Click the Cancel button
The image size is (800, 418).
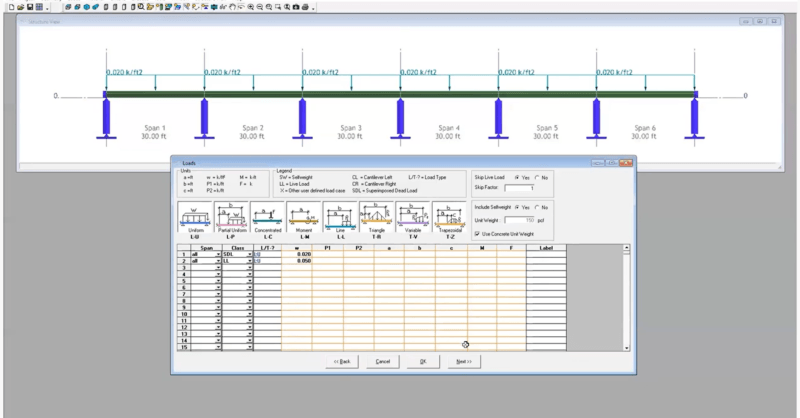[382, 361]
